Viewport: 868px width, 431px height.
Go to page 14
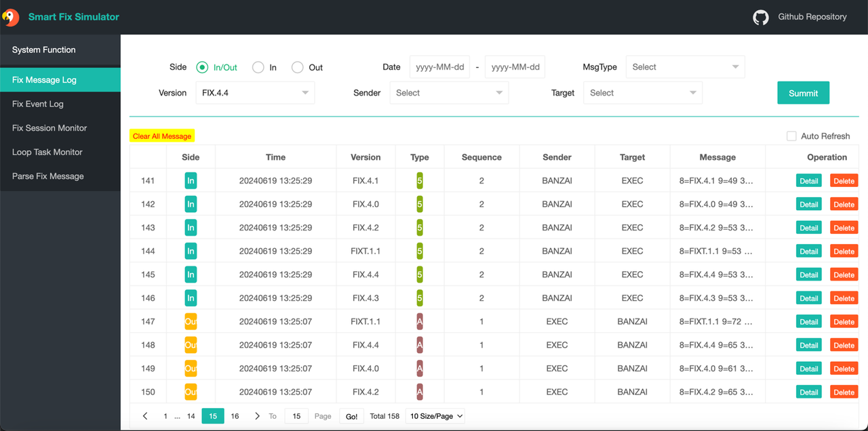pos(191,416)
